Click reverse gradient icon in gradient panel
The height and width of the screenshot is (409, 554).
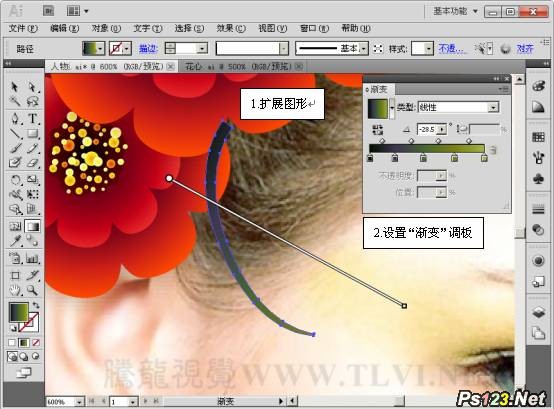click(x=377, y=130)
